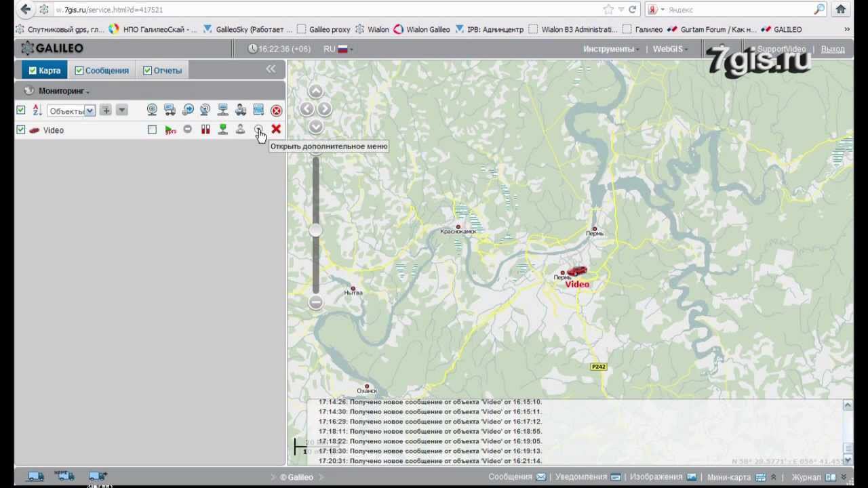The height and width of the screenshot is (488, 868).
Task: Click Уведомления in the bottom bar
Action: click(x=580, y=477)
